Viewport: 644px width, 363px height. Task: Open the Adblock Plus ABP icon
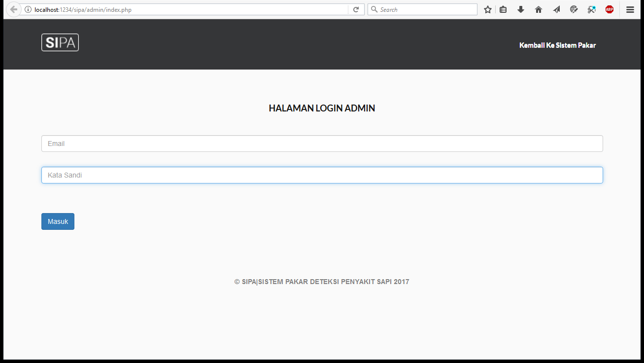click(x=610, y=9)
